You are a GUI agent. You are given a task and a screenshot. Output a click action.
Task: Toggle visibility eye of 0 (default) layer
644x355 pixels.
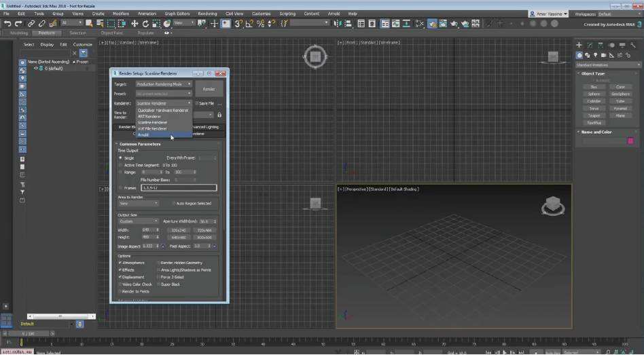click(x=36, y=68)
